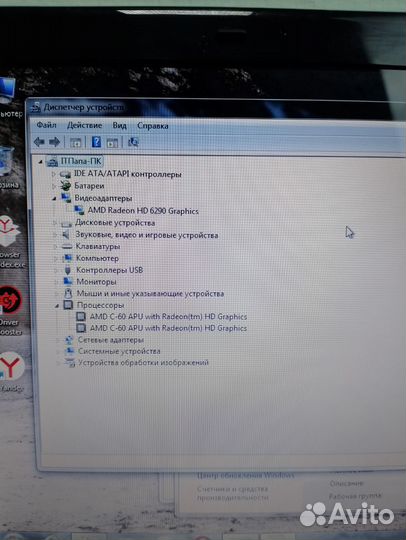Open the Справка menu
The width and height of the screenshot is (406, 540).
[153, 126]
